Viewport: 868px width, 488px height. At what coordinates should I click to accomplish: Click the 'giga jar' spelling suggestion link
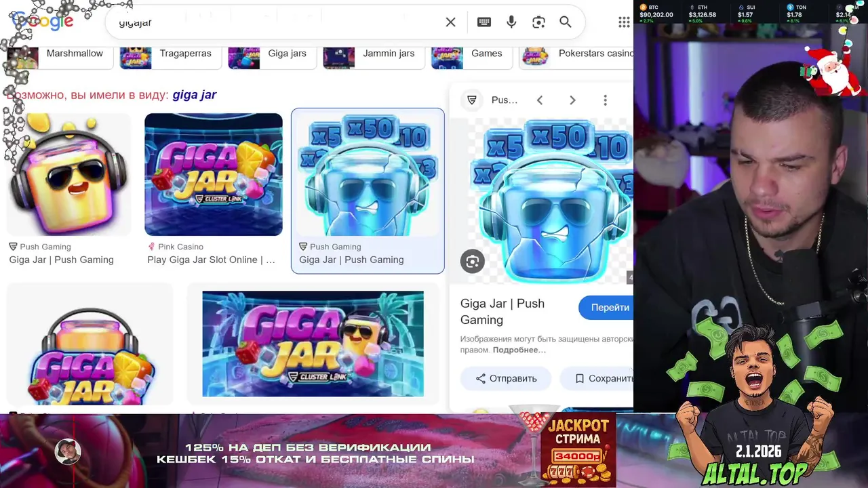coord(194,95)
